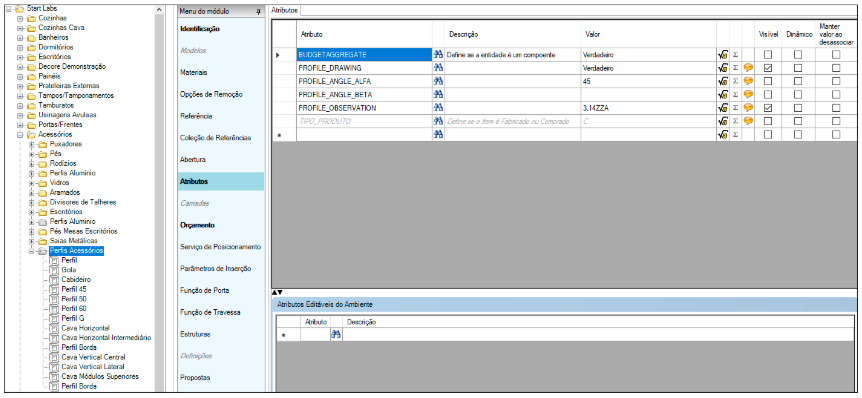Screen dimensions: 862x398
Task: Expand the Vidros subfolder
Action: point(32,183)
